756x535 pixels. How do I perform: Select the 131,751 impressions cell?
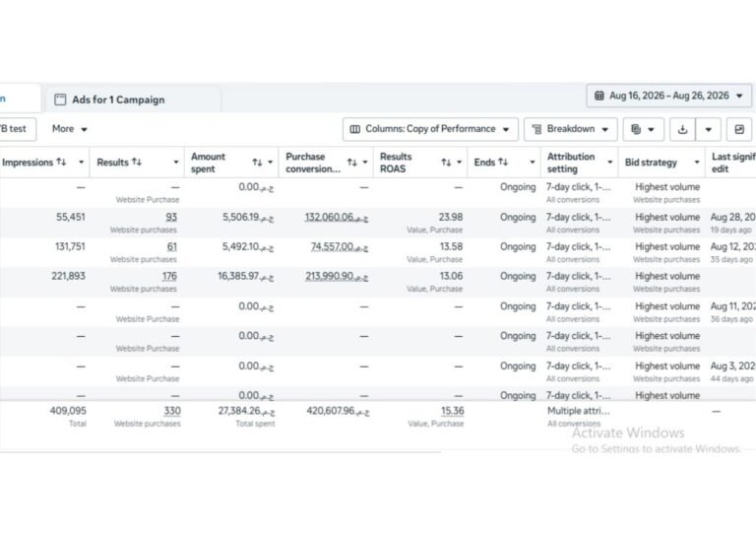(x=70, y=246)
